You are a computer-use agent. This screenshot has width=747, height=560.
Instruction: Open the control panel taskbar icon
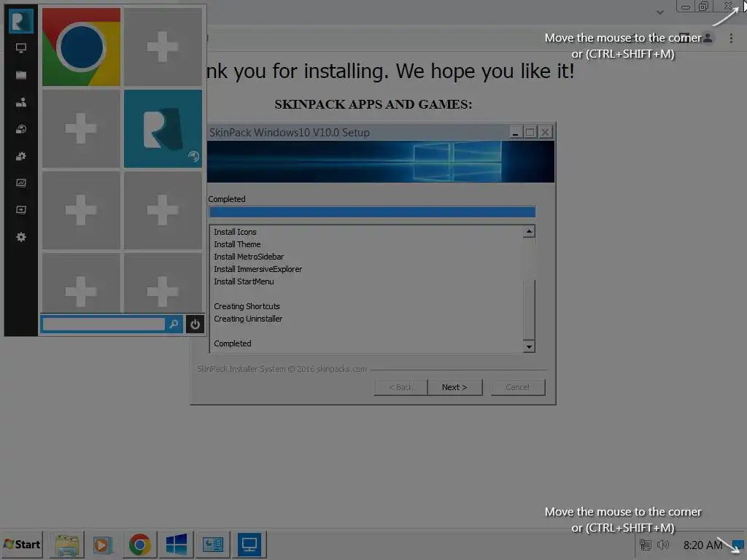coord(212,544)
